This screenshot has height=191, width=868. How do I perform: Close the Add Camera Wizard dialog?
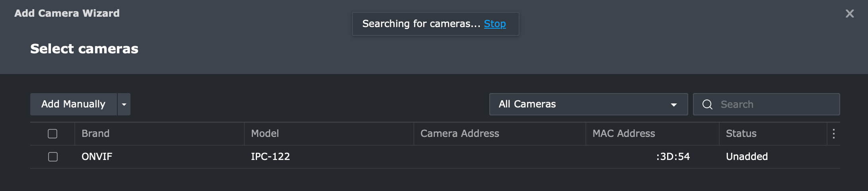click(x=850, y=14)
